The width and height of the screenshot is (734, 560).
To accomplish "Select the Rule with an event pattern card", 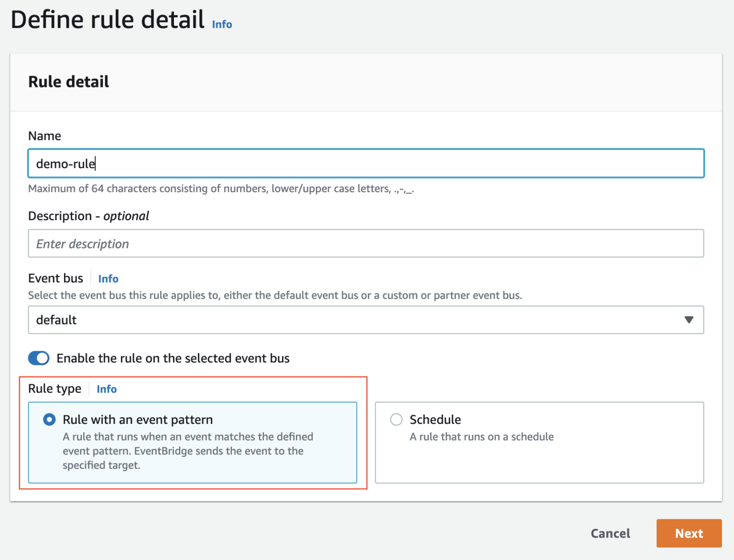I will click(x=192, y=443).
